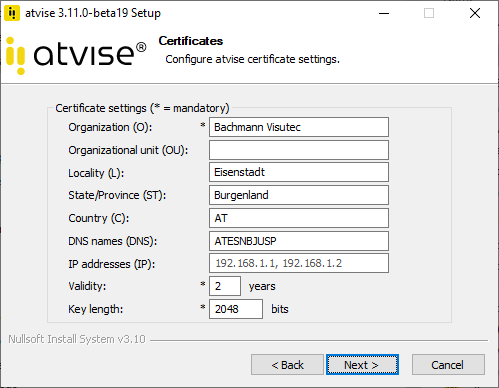Viewport: 499px width, 388px height.
Task: Click the 'bits' unit text
Action: coord(280,309)
